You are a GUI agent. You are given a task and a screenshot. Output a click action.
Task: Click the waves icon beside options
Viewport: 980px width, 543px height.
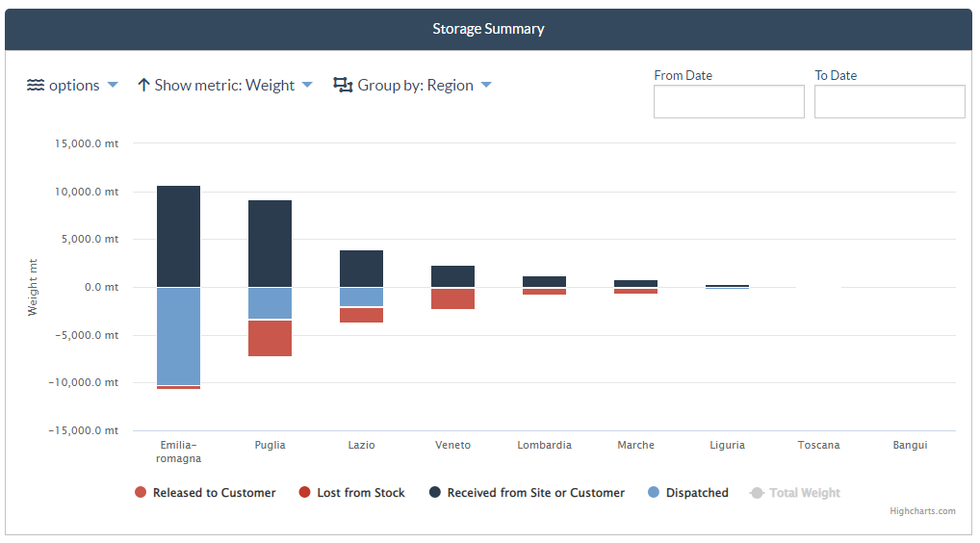click(36, 85)
